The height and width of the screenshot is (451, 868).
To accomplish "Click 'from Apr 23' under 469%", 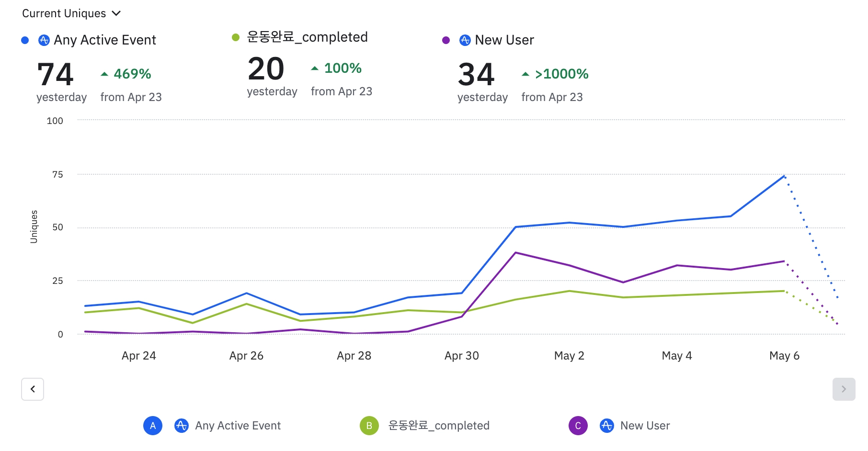I will 131,97.
